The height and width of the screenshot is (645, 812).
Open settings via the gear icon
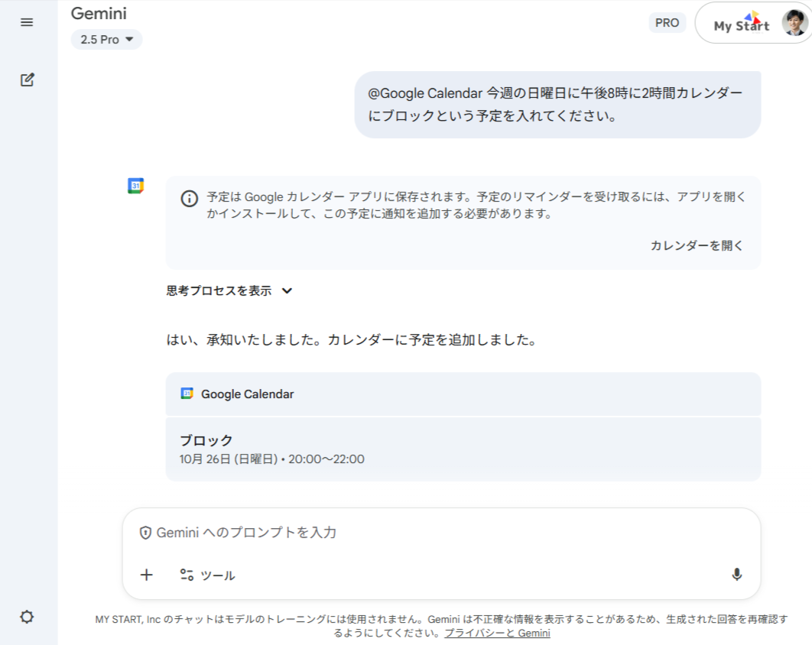(x=27, y=617)
